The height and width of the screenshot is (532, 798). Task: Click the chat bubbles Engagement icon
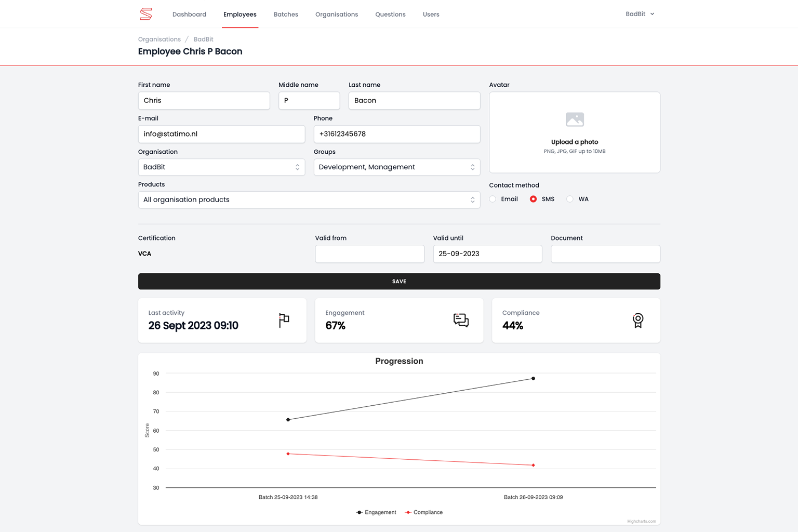tap(461, 320)
